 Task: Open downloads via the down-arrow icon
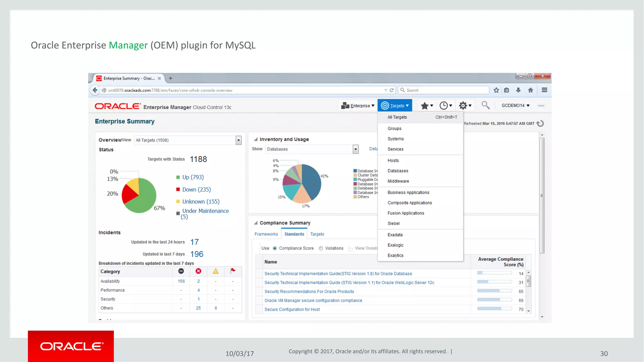click(518, 90)
